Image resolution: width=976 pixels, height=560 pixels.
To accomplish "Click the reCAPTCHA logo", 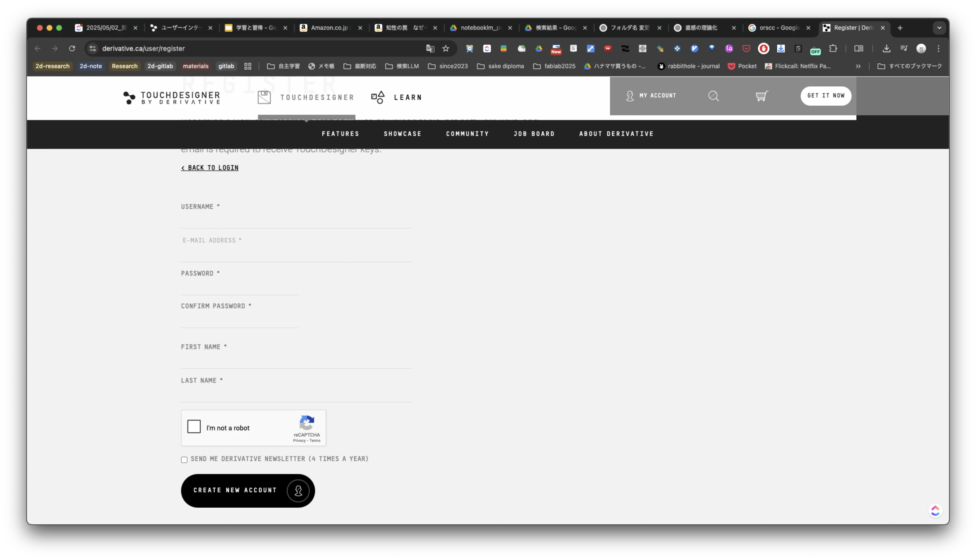I will click(x=306, y=422).
